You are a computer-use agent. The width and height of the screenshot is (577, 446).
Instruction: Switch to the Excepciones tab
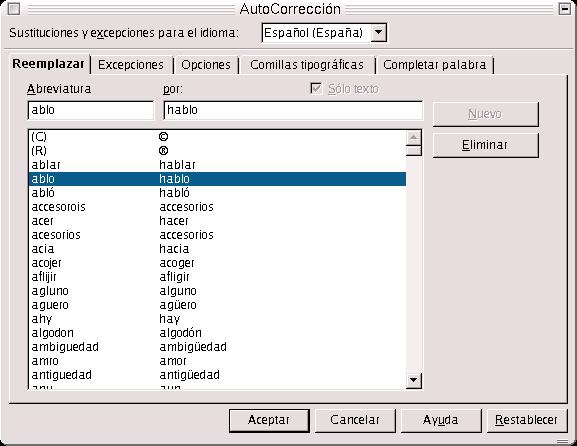[131, 65]
